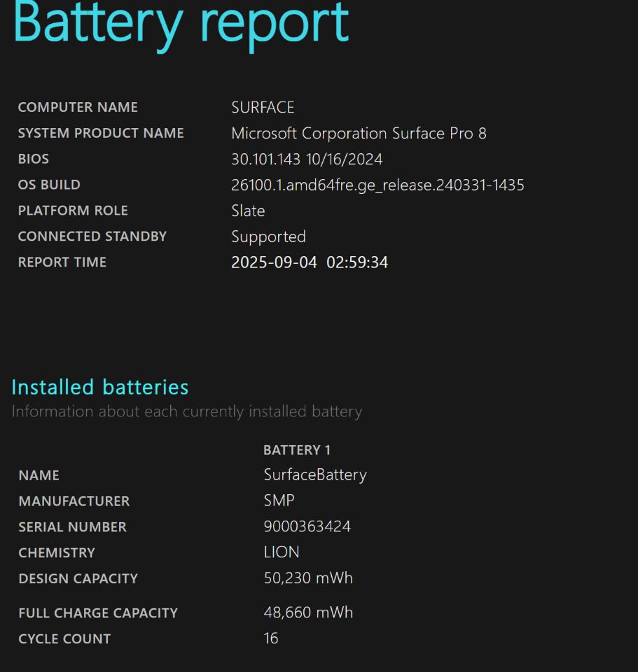Image resolution: width=638 pixels, height=672 pixels.
Task: Click the Information about each currently installed battery subtitle
Action: pyautogui.click(x=187, y=412)
